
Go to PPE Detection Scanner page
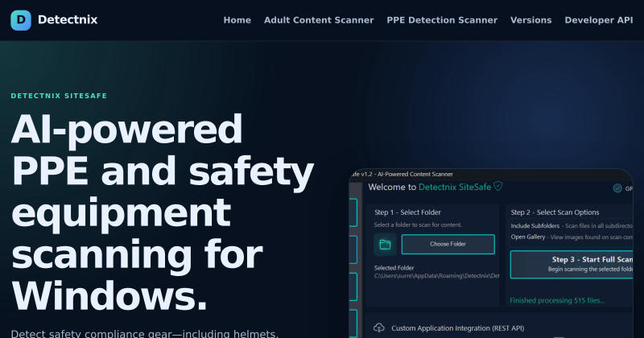point(442,20)
